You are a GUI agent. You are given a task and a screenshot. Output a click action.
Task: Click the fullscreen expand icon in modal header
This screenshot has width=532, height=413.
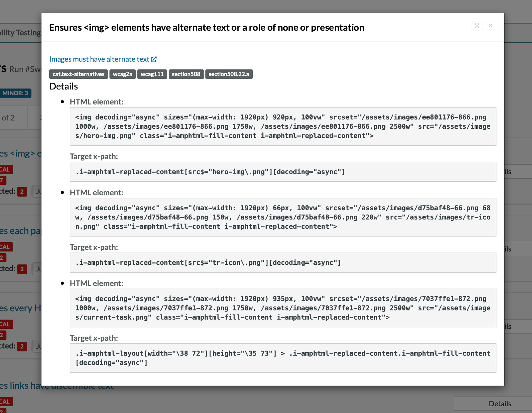[477, 26]
